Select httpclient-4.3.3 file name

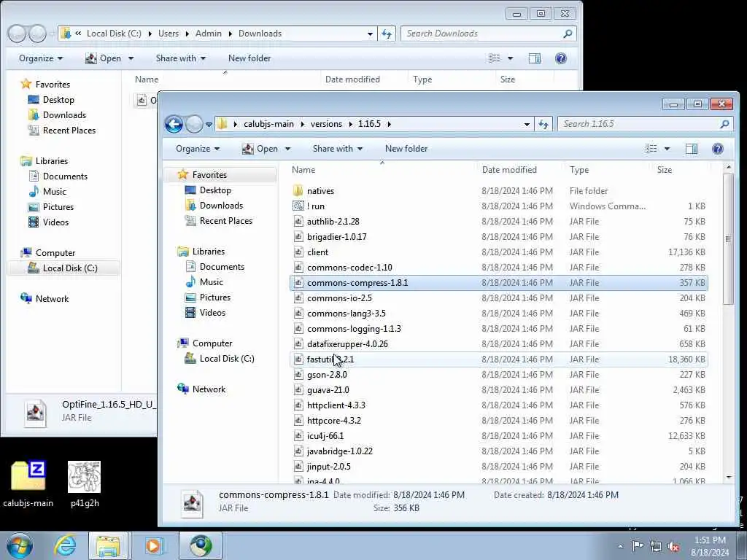coord(336,405)
